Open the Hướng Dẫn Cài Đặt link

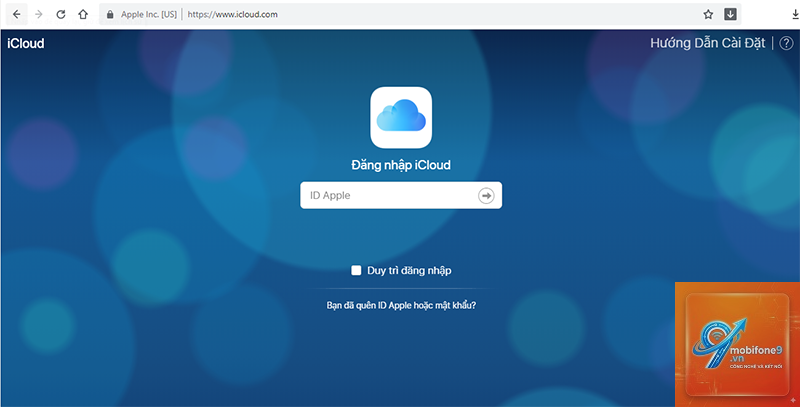(x=708, y=43)
